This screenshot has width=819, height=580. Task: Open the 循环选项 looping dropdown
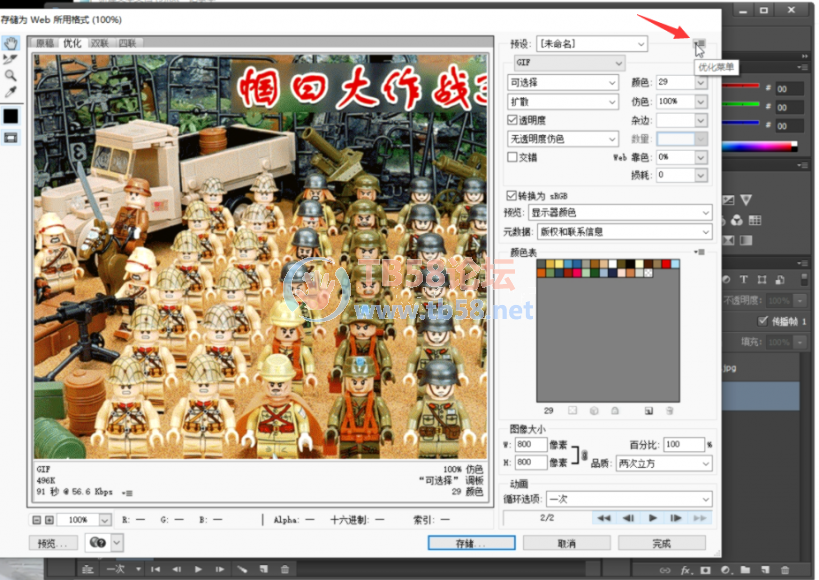[629, 499]
